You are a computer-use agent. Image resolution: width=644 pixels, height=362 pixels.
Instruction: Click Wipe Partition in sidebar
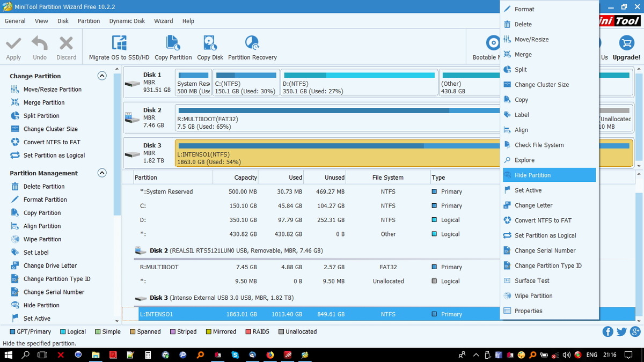click(x=42, y=239)
